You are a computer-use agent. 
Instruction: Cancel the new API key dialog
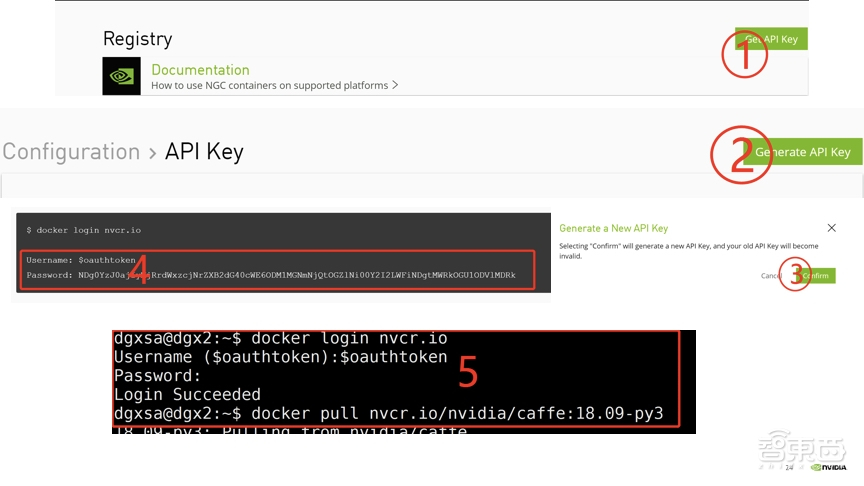click(770, 276)
